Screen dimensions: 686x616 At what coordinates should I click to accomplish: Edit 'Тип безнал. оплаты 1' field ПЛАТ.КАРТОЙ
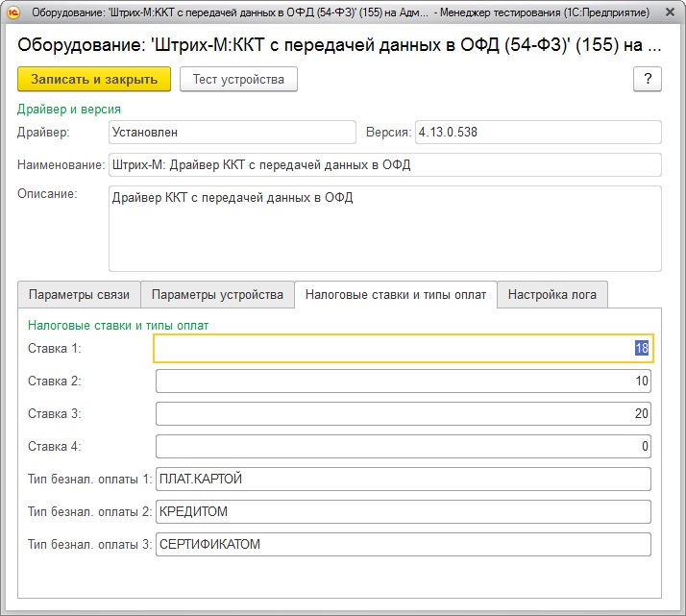(403, 479)
